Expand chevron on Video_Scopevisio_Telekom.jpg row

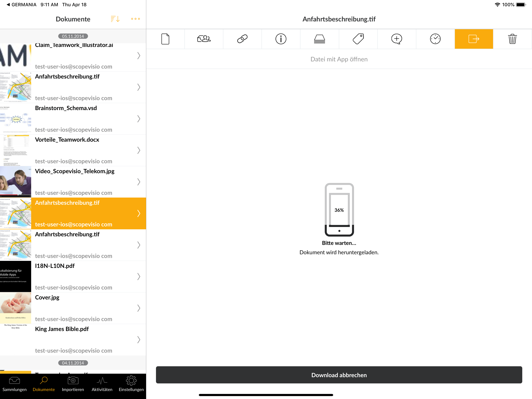coord(139,182)
